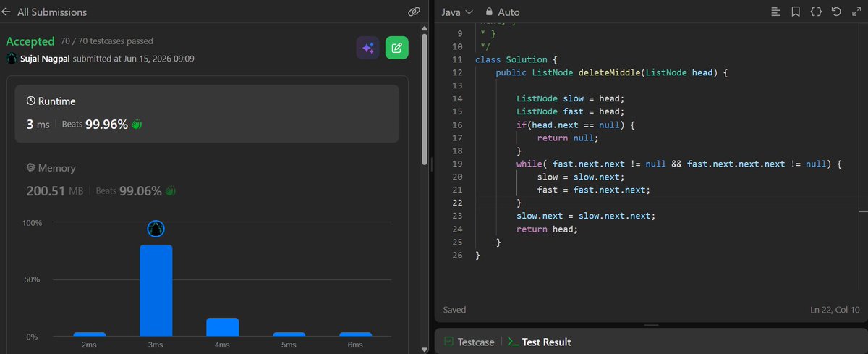Select the Runtime stats card
Viewport: 868px width, 354px height.
click(x=207, y=114)
